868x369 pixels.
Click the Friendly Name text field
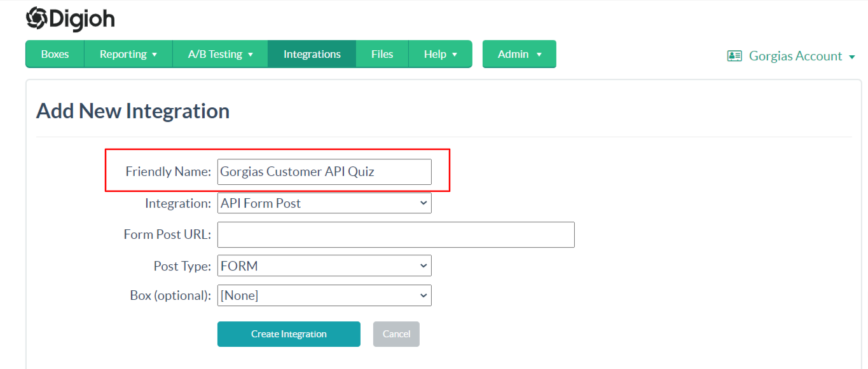(x=324, y=171)
